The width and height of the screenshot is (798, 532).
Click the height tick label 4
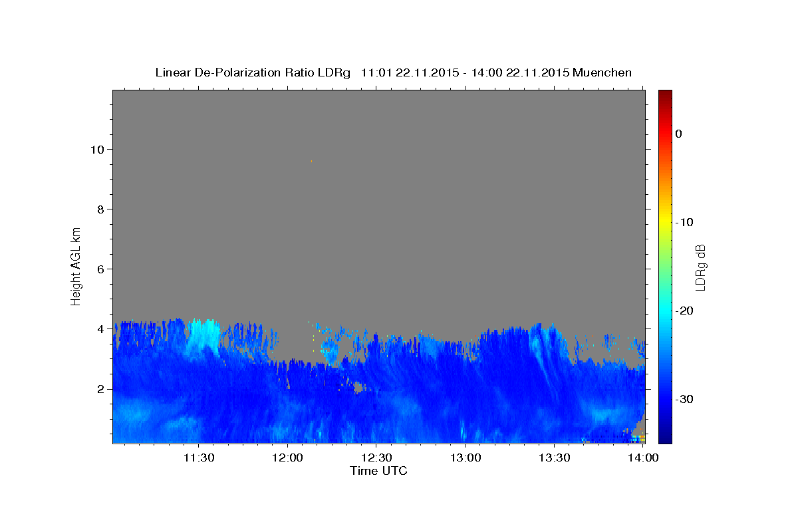tap(101, 329)
